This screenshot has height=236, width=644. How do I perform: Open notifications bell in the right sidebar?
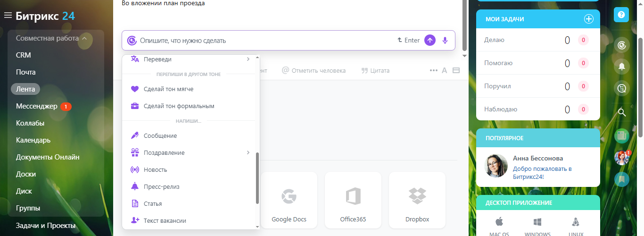(x=622, y=67)
